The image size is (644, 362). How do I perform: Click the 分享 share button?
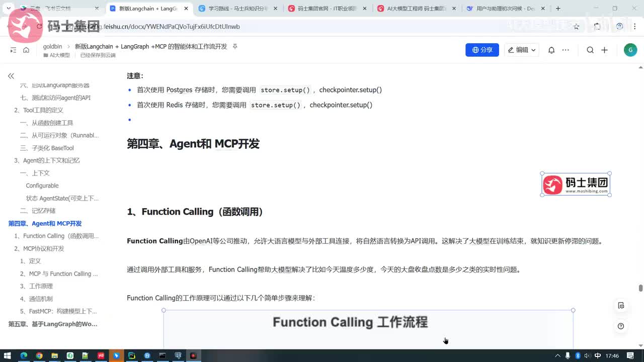[482, 50]
